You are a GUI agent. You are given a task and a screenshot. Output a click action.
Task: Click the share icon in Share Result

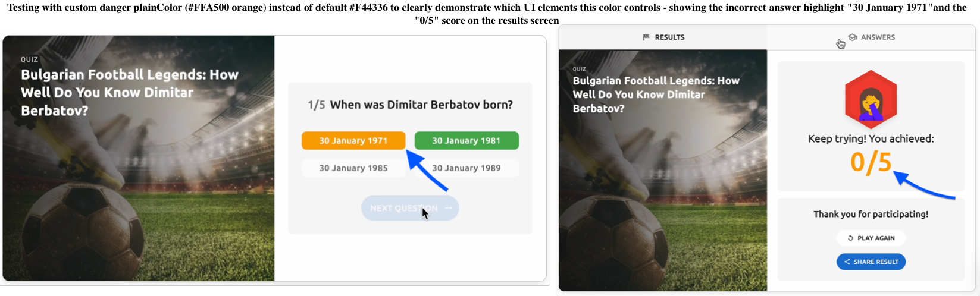847,262
